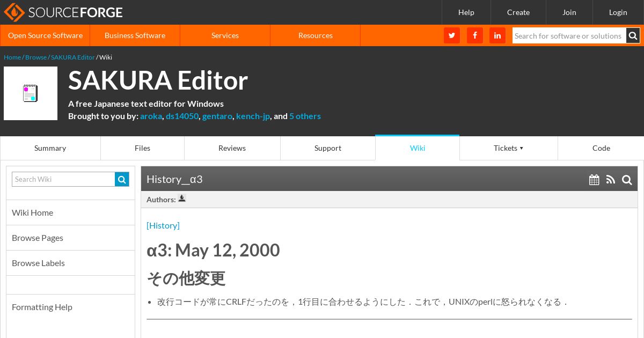
Task: Click Create in the top bar
Action: tap(518, 12)
